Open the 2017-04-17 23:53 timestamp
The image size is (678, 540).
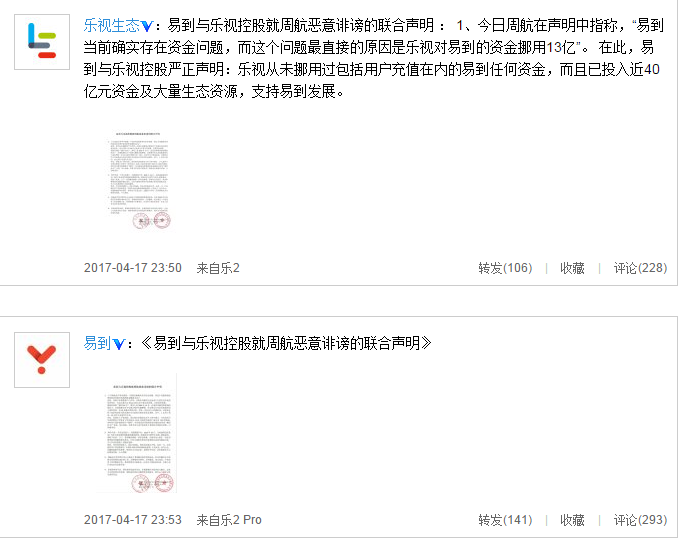[133, 520]
